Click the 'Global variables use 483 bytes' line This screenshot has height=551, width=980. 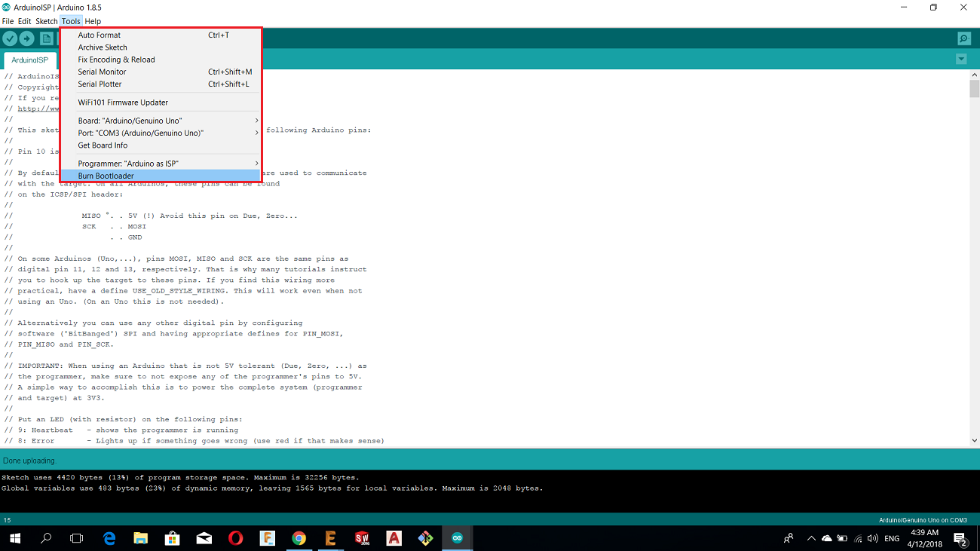click(271, 488)
